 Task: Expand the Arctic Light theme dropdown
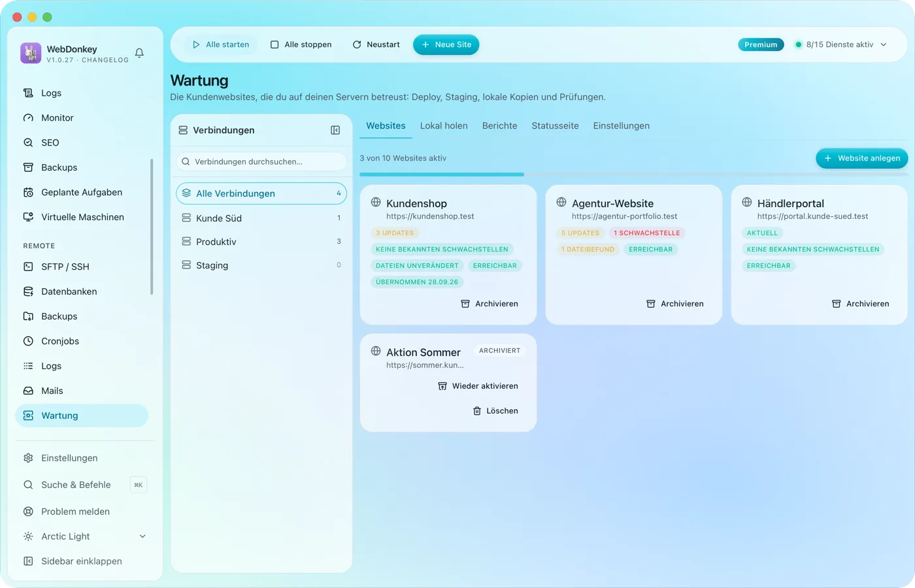(x=142, y=536)
